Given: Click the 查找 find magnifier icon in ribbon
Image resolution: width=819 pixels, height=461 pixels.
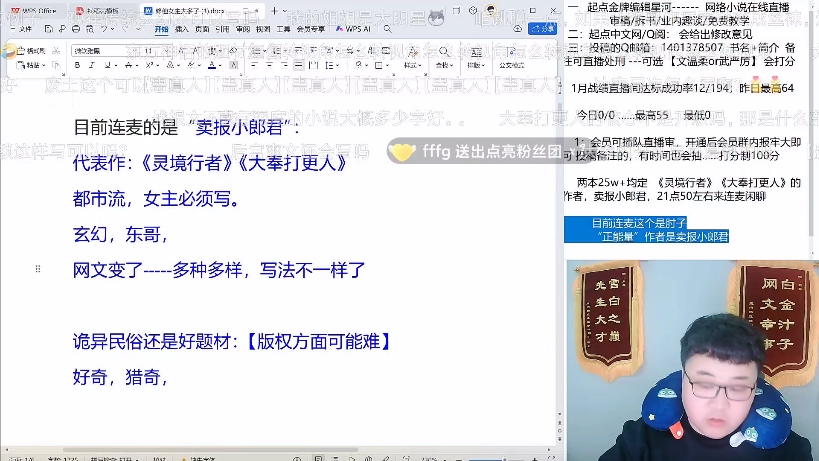Looking at the screenshot, I should pyautogui.click(x=444, y=52).
